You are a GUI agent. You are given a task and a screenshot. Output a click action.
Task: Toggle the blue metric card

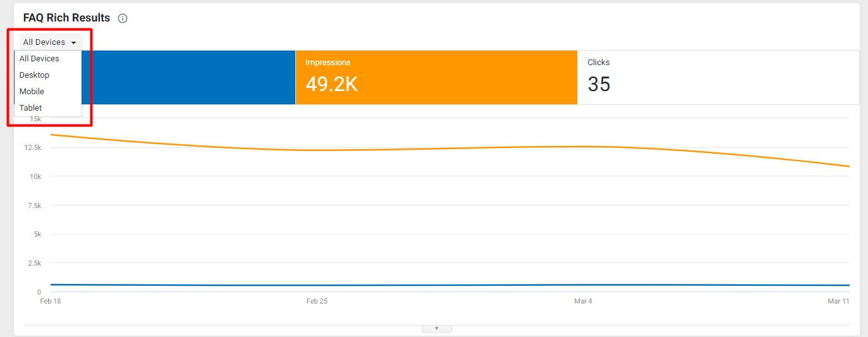point(188,77)
